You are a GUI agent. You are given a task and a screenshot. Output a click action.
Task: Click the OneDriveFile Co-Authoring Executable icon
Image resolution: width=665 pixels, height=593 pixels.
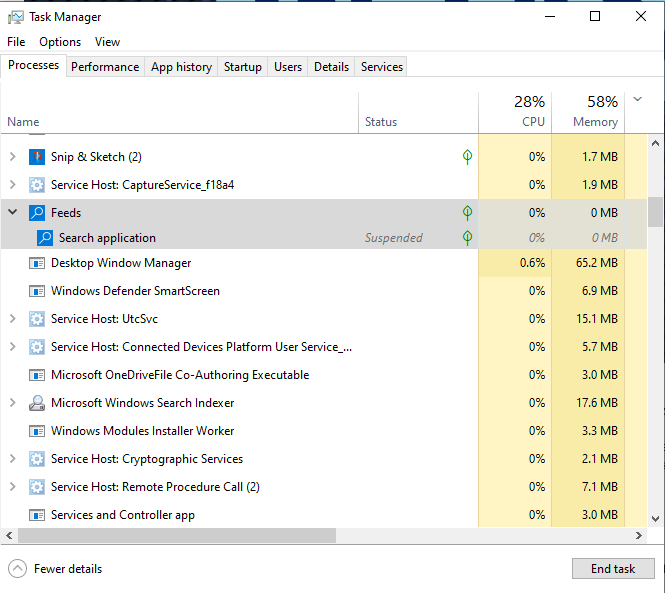[37, 375]
